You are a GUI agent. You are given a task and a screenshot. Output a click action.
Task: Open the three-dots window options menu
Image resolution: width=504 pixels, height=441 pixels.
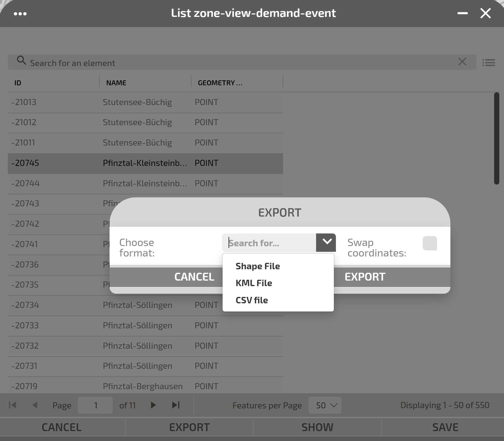(20, 14)
